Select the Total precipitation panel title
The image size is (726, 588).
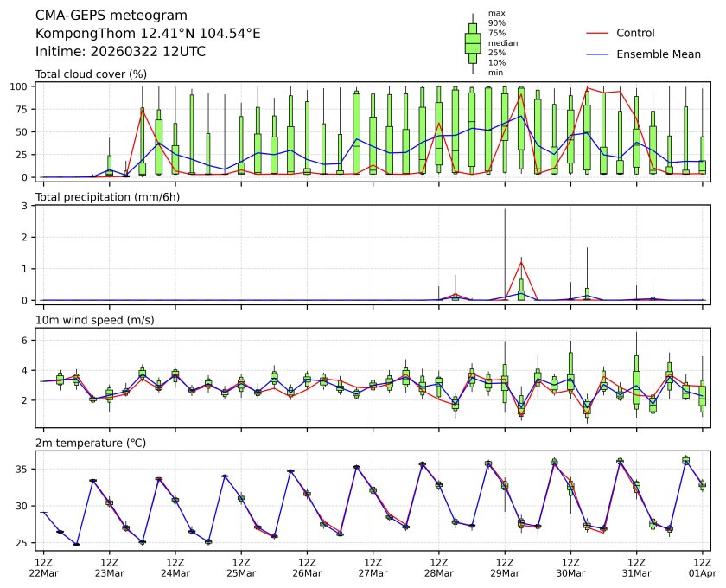[x=106, y=197]
